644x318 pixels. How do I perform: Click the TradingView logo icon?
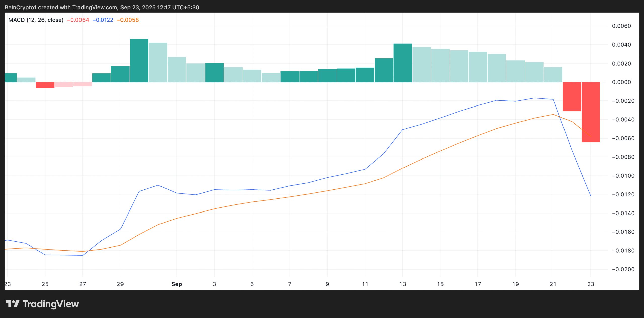(x=12, y=304)
